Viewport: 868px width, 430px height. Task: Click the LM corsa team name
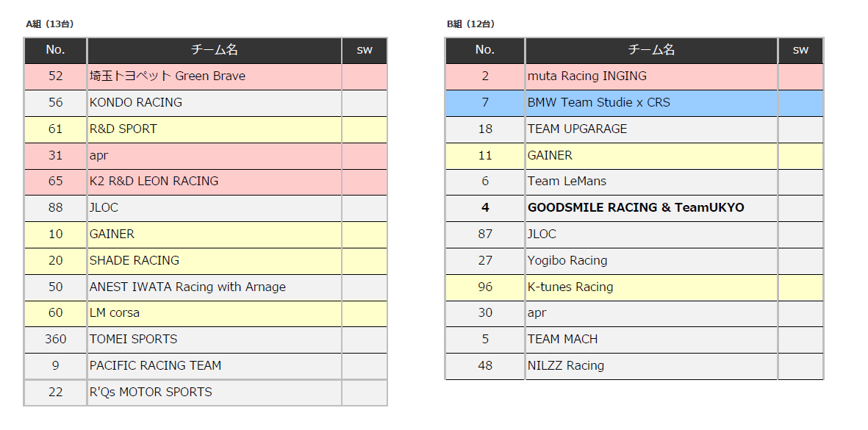click(115, 313)
